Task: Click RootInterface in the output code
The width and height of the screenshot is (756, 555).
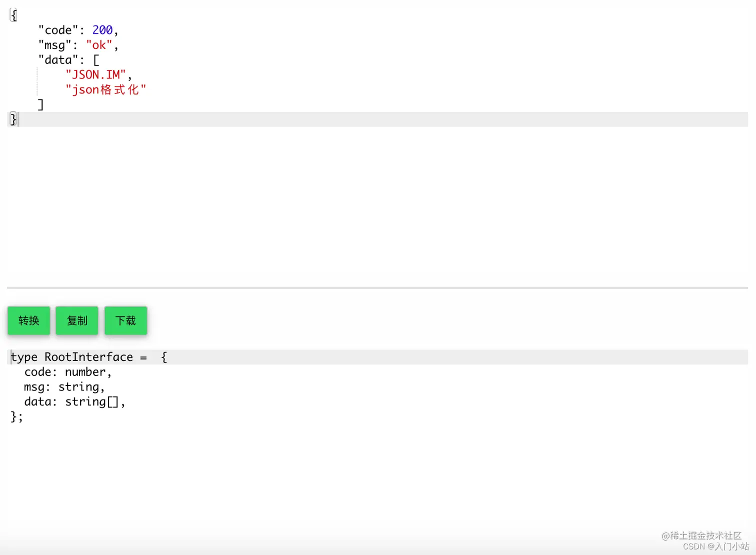Action: click(x=88, y=356)
